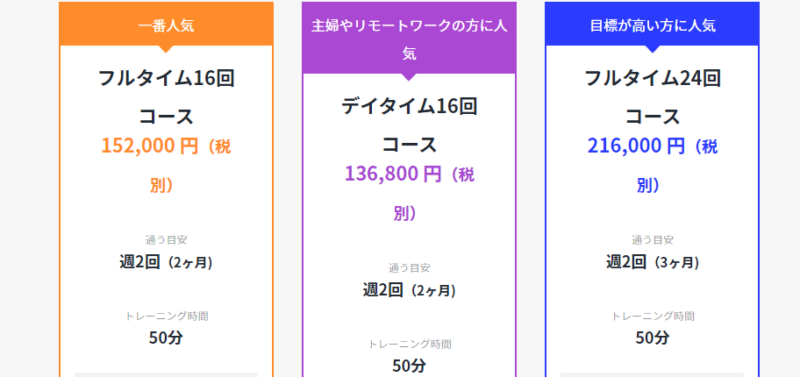Viewport: 800px width, 377px height.
Task: Select the デイタイム16回コース title
Action: (409, 125)
